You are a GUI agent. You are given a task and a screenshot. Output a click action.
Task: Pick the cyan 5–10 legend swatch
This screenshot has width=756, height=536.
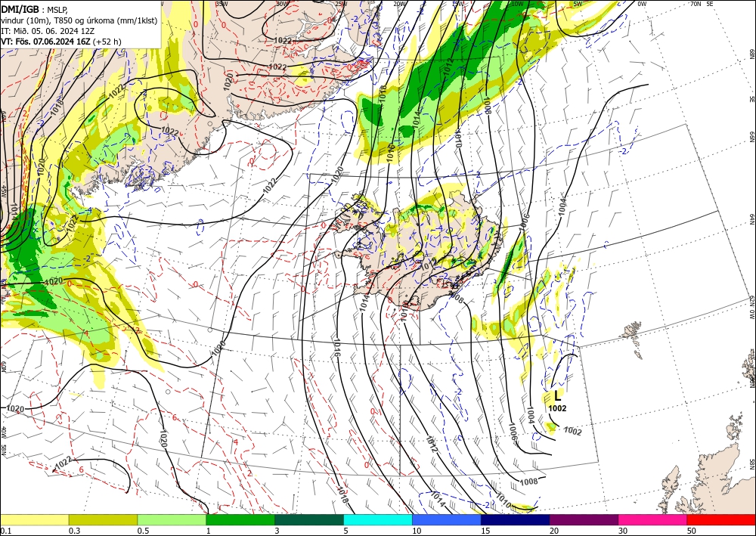pos(378,519)
